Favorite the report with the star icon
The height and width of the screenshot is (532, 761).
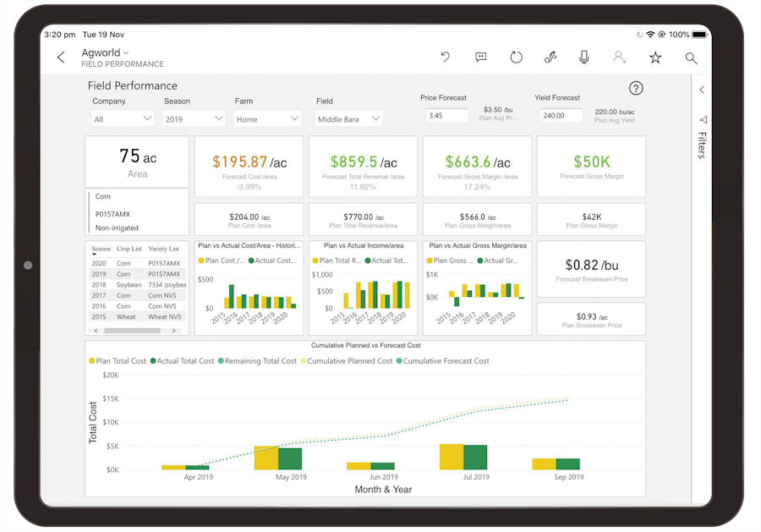(655, 58)
